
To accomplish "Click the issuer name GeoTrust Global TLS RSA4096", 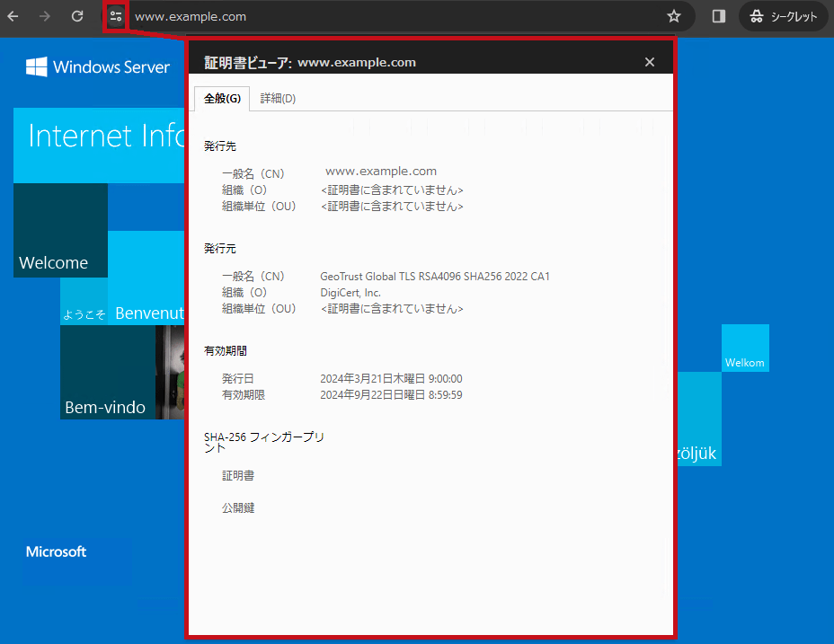I will pyautogui.click(x=435, y=277).
